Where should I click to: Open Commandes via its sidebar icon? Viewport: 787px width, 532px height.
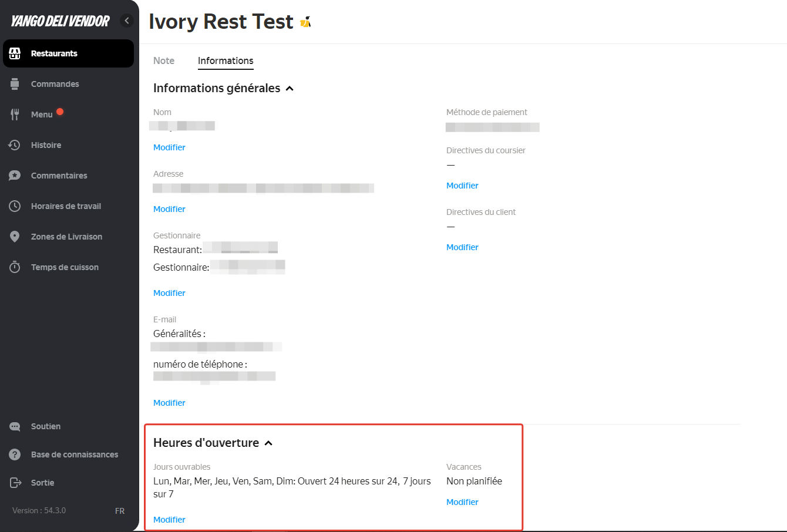pos(15,84)
